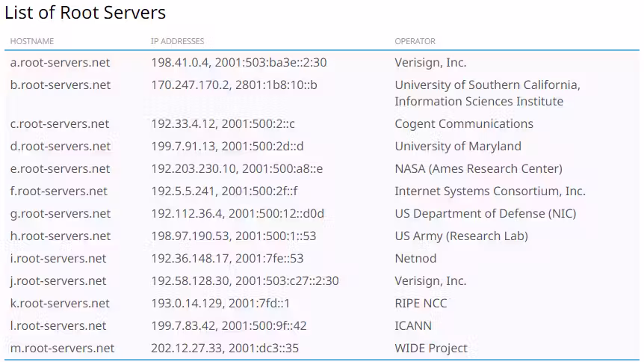The width and height of the screenshot is (644, 362).
Task: Click the RIPE NCC operator text
Action: click(x=421, y=303)
